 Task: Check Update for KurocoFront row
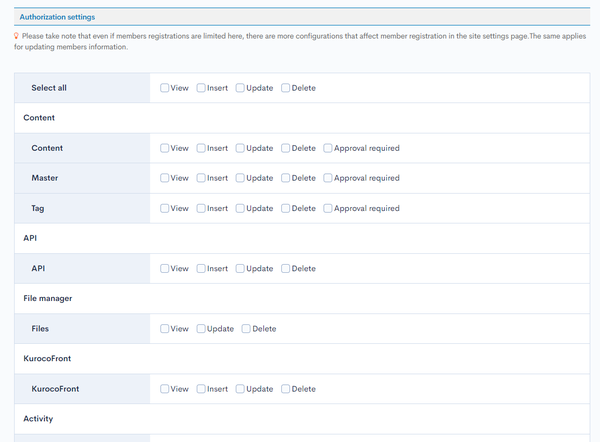(240, 389)
